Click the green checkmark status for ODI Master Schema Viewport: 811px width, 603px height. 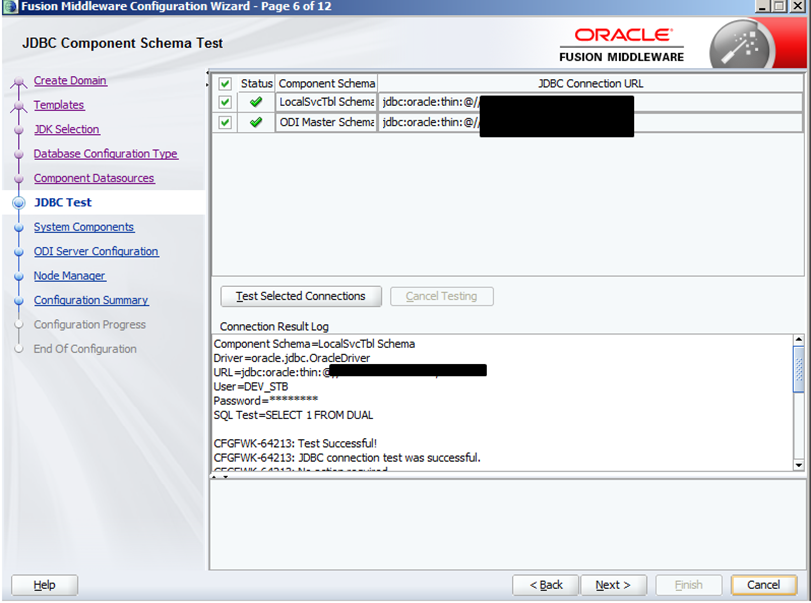(x=256, y=122)
